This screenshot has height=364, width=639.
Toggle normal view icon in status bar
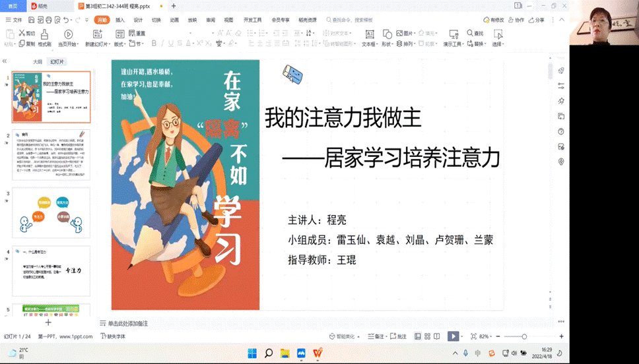418,336
